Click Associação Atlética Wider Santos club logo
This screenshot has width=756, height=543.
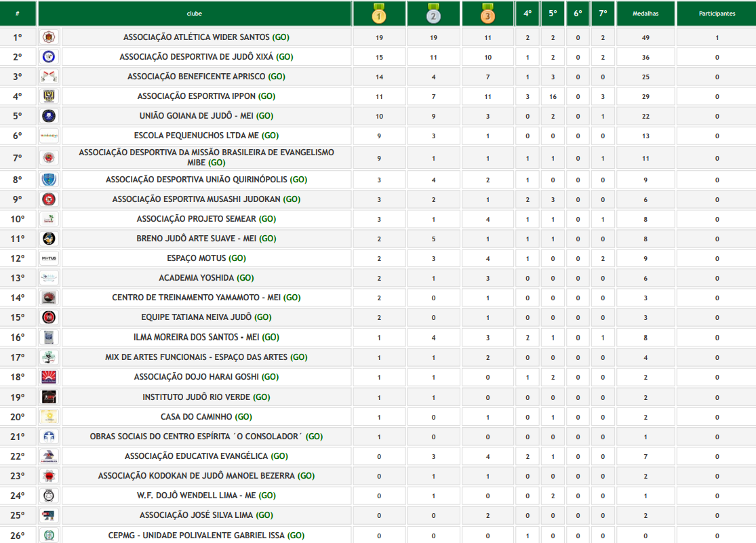pyautogui.click(x=49, y=37)
